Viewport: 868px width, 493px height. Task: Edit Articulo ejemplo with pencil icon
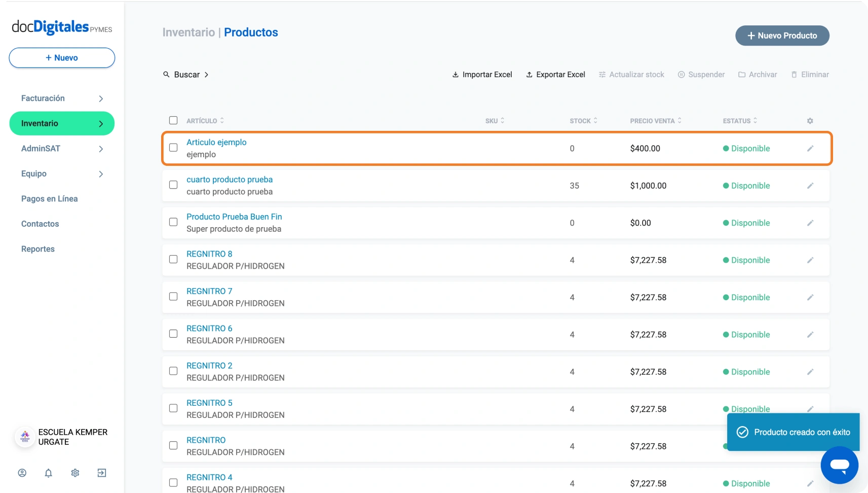pos(810,148)
